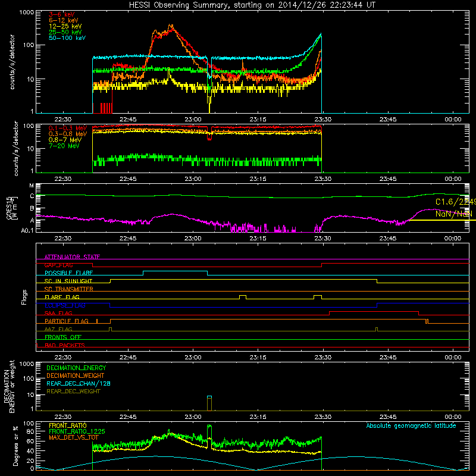Click the 50-100 keV legend label

coord(67,38)
